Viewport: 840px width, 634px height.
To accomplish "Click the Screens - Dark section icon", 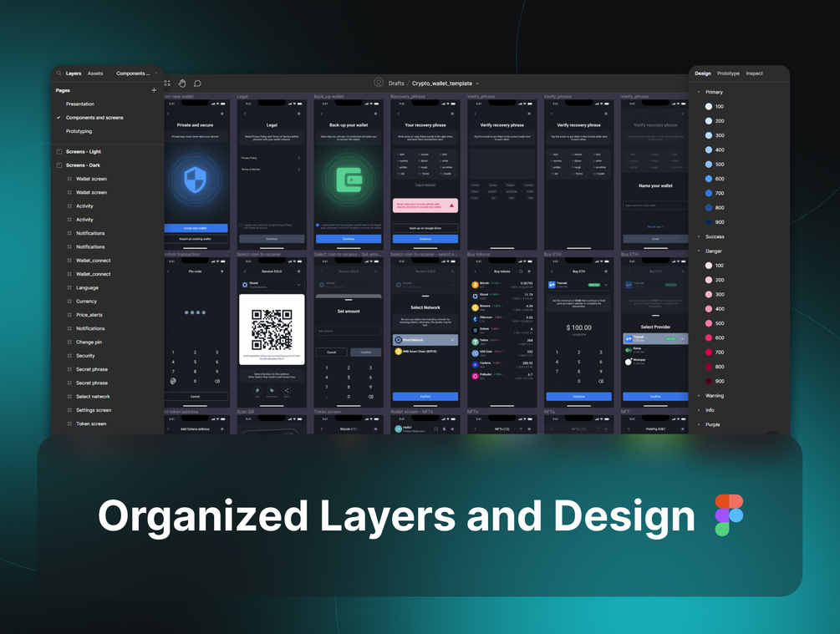I will 59,165.
